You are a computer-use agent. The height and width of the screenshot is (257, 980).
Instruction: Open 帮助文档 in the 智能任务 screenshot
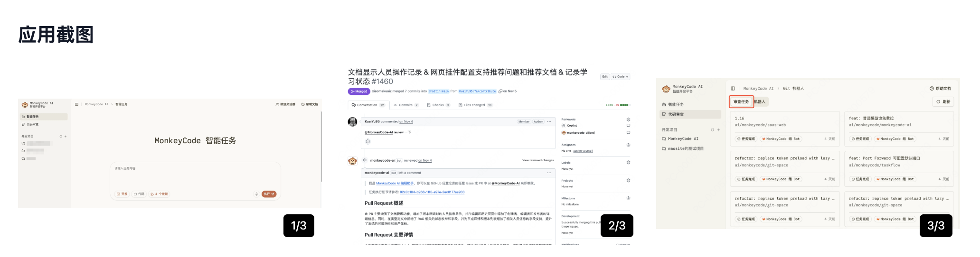(310, 104)
